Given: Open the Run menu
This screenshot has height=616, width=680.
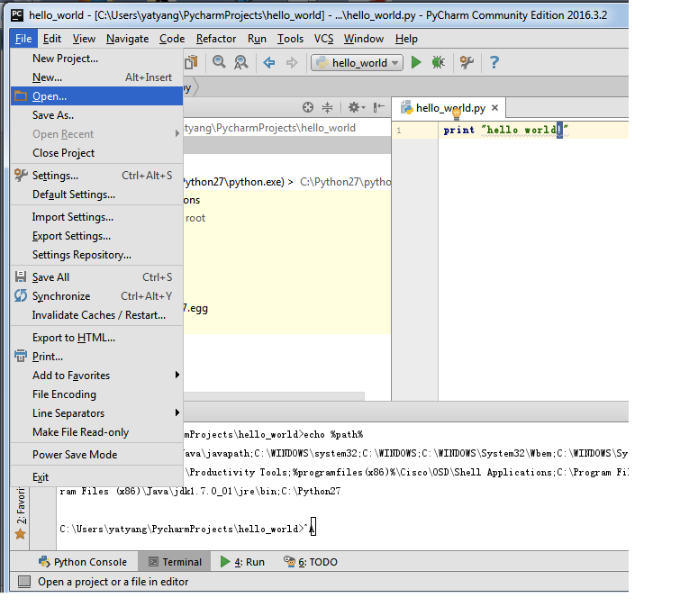Looking at the screenshot, I should point(257,39).
